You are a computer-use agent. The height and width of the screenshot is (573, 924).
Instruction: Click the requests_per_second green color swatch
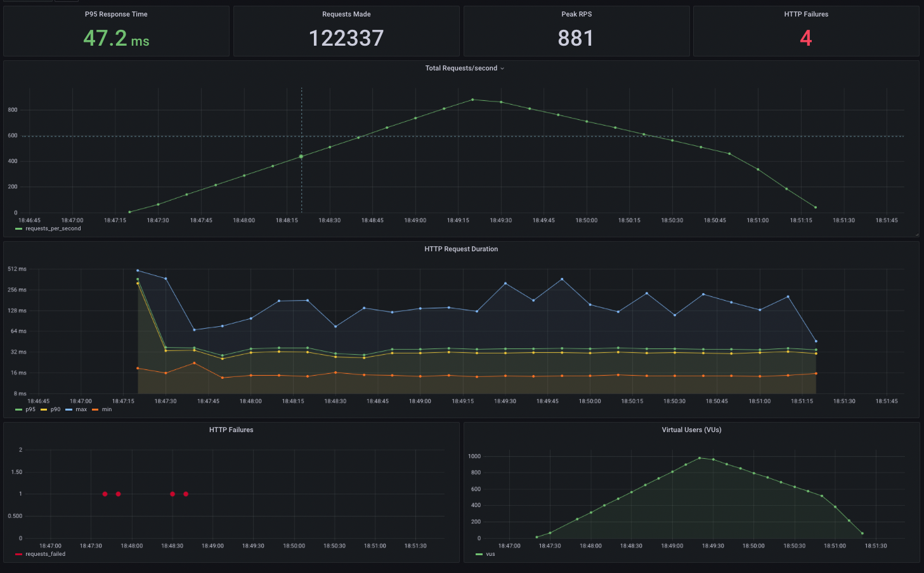(18, 228)
